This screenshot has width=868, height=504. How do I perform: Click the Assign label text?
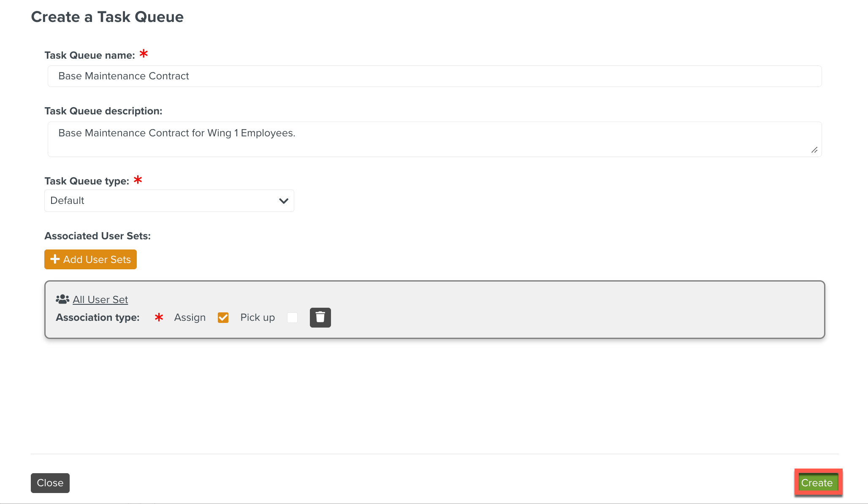point(190,317)
